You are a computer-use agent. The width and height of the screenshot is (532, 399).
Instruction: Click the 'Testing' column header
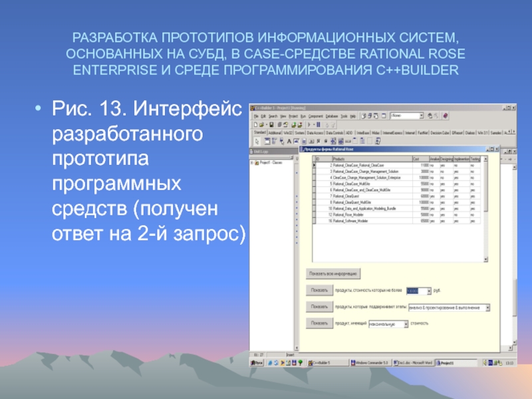(x=475, y=159)
